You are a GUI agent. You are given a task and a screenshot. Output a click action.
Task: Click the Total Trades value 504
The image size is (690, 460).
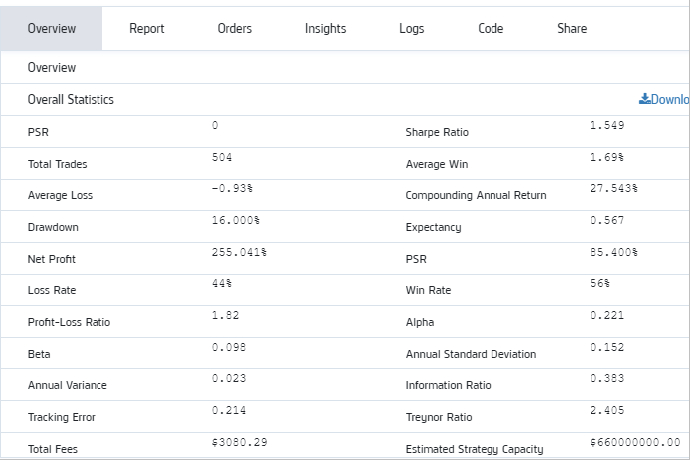[x=223, y=158]
